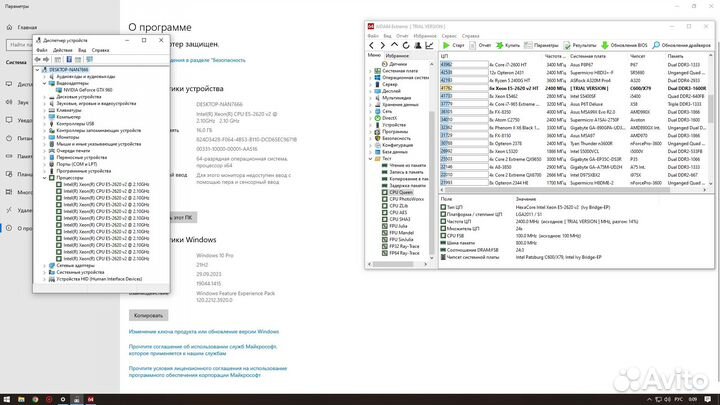Go forward using AIDA64 right arrow
The height and width of the screenshot is (405, 720).
pyautogui.click(x=383, y=45)
